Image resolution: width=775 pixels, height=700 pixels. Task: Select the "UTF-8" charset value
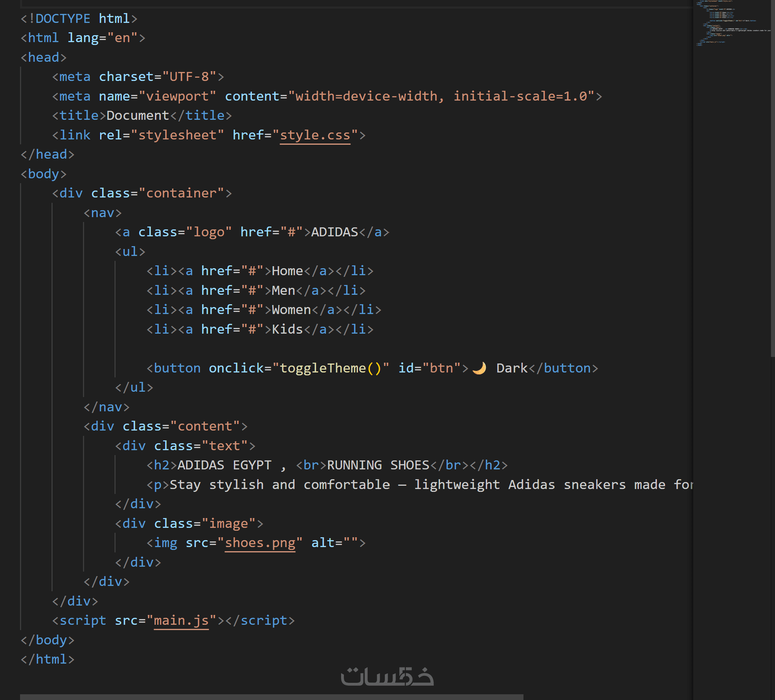[189, 76]
